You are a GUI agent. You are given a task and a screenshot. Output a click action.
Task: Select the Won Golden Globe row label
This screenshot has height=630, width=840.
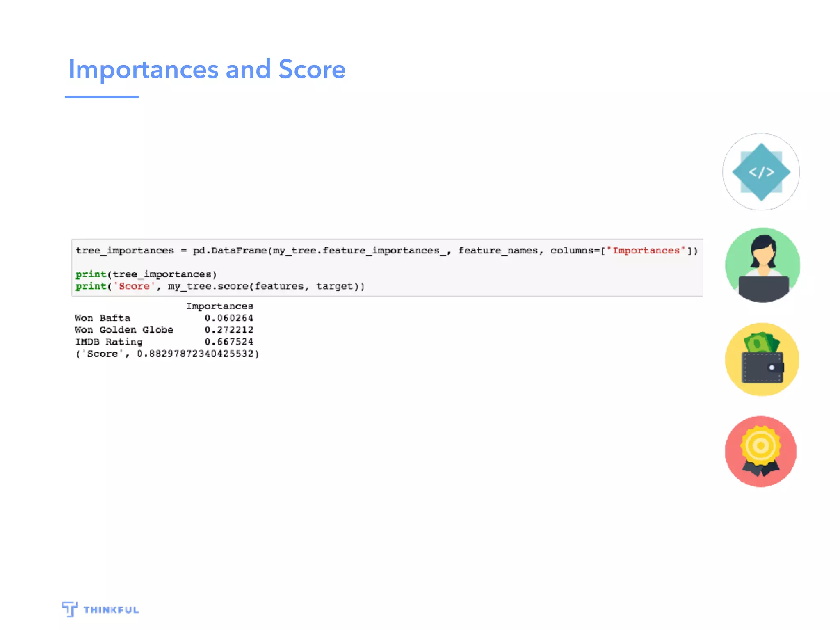pyautogui.click(x=124, y=330)
